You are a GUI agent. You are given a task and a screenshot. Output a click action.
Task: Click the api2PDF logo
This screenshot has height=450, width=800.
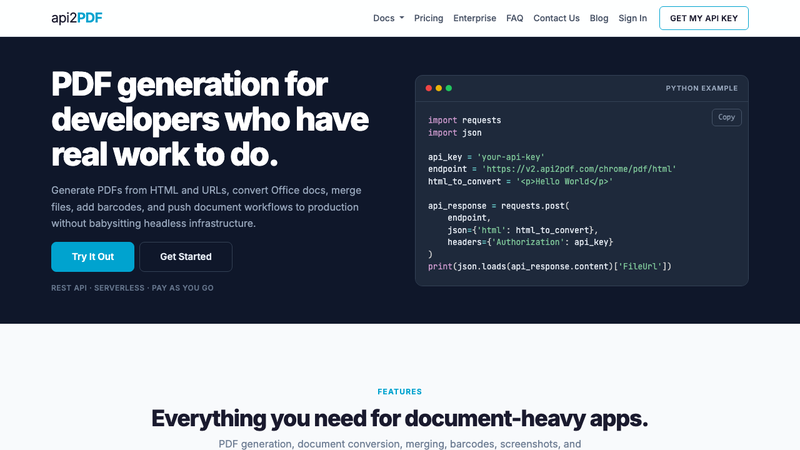(x=77, y=18)
